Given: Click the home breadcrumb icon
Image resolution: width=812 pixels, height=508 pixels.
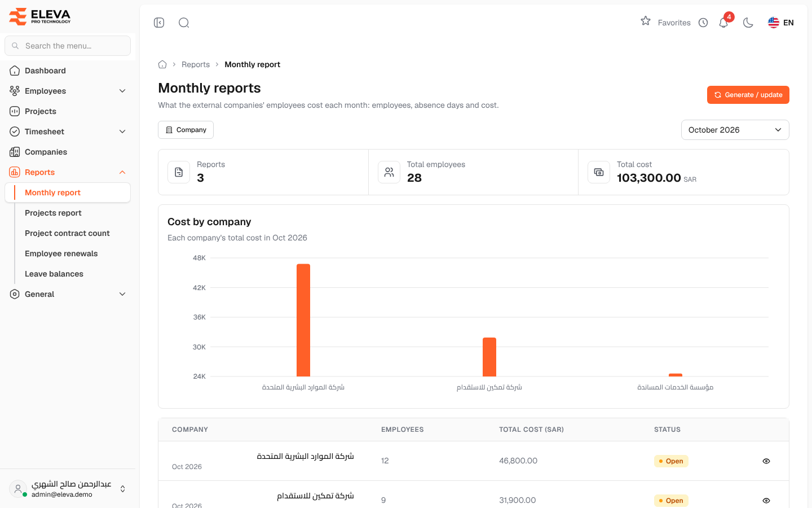Looking at the screenshot, I should [x=162, y=64].
